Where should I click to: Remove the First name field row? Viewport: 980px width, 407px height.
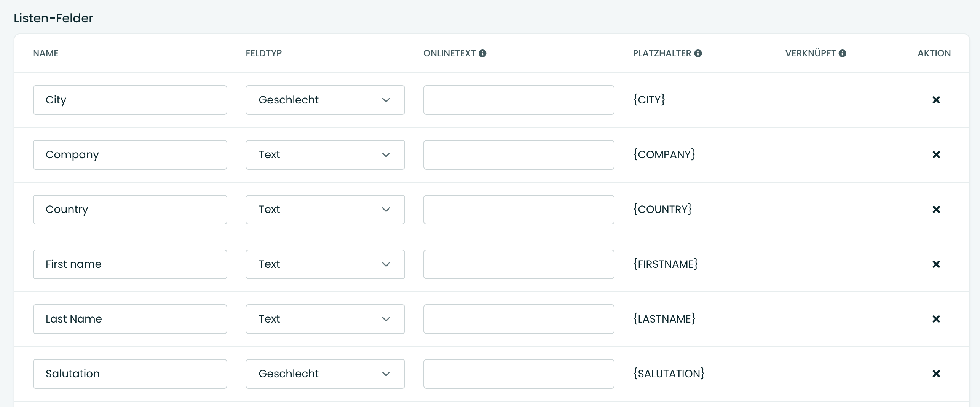click(936, 264)
